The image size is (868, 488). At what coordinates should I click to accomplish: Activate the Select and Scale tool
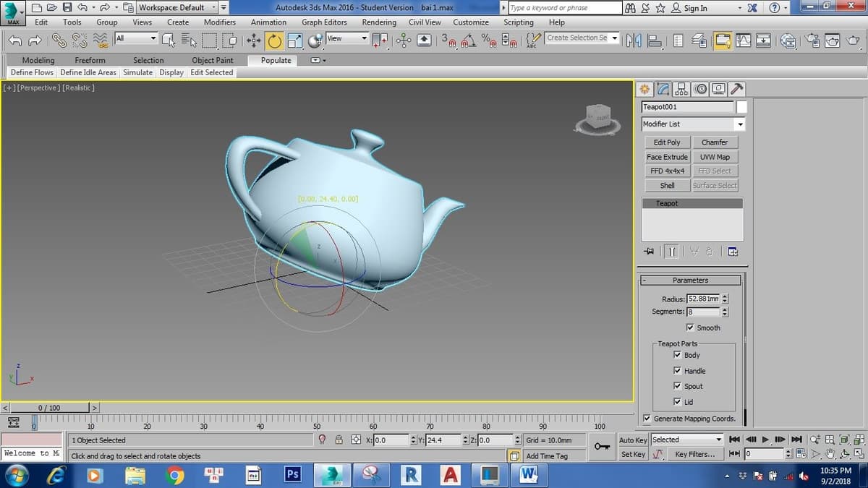[x=294, y=41]
